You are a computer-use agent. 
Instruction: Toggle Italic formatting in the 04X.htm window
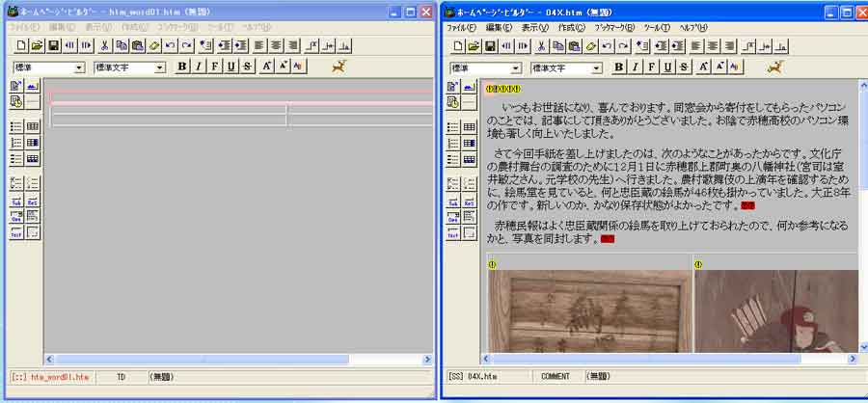point(636,67)
